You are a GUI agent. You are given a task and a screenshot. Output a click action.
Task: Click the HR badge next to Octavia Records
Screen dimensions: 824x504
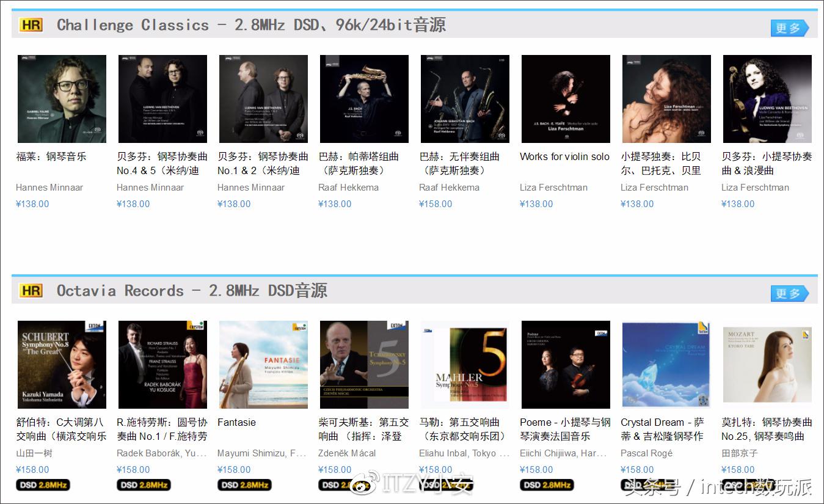tap(31, 290)
